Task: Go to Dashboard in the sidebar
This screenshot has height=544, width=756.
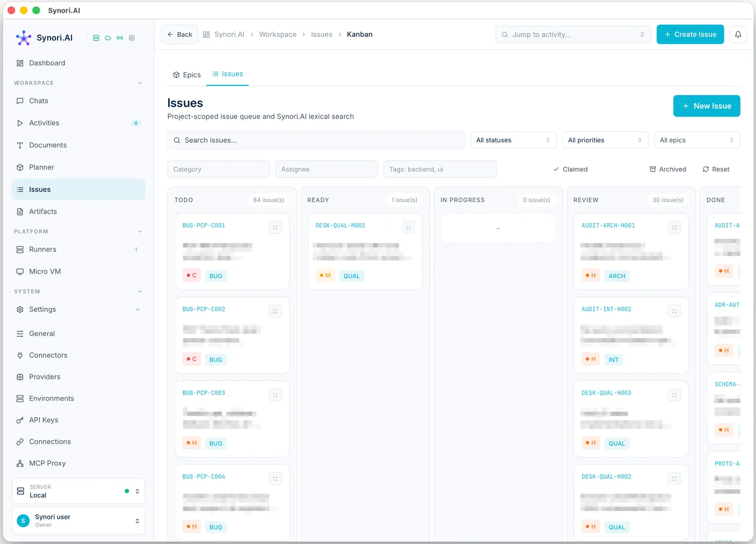Action: [x=78, y=63]
